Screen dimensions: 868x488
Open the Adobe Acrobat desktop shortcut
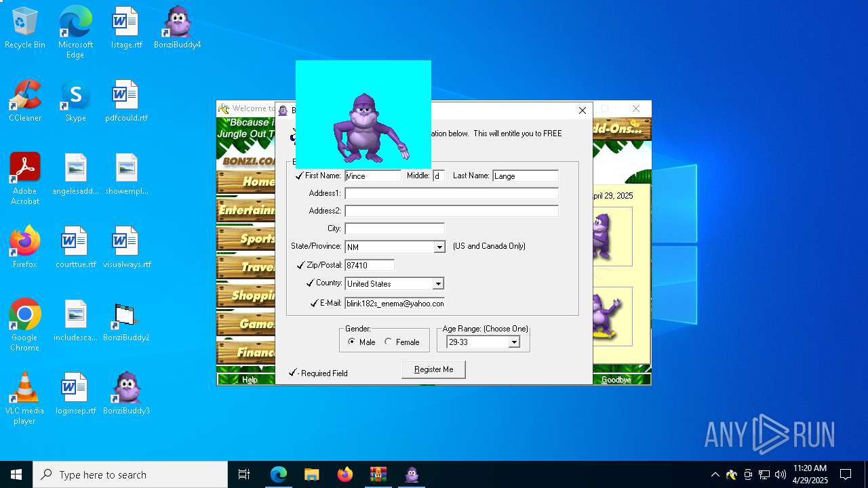click(25, 179)
